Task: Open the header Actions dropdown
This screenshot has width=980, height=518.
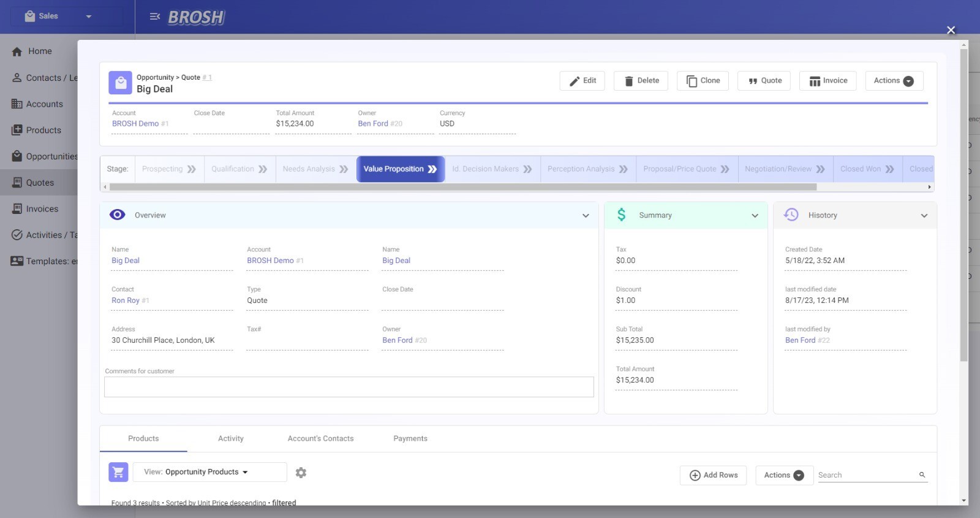Action: pos(894,81)
